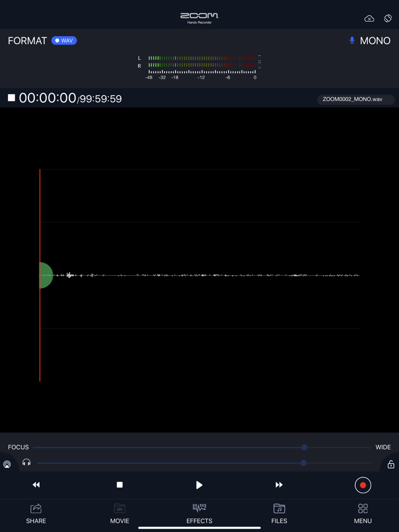The image size is (399, 532).
Task: Open the FILES tab
Action: click(x=279, y=513)
